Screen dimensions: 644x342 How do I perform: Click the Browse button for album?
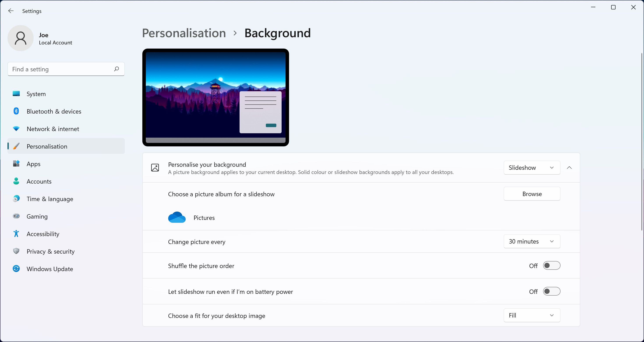click(x=532, y=194)
